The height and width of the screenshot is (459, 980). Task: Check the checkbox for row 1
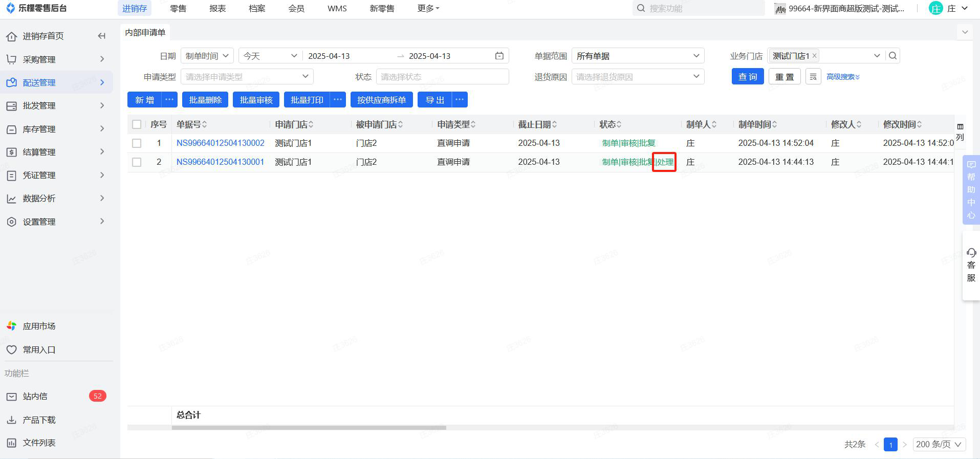click(x=137, y=143)
